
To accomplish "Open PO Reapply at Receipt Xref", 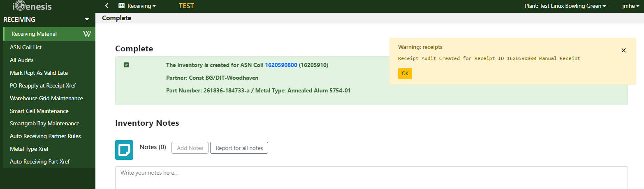I will pyautogui.click(x=43, y=85).
